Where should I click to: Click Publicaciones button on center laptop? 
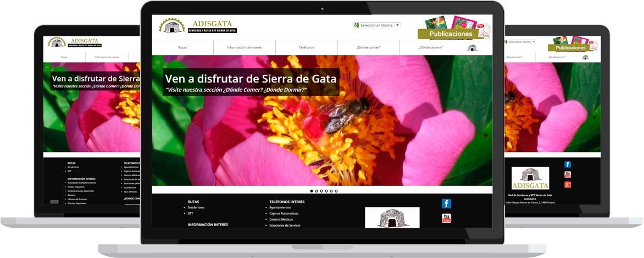pos(451,34)
